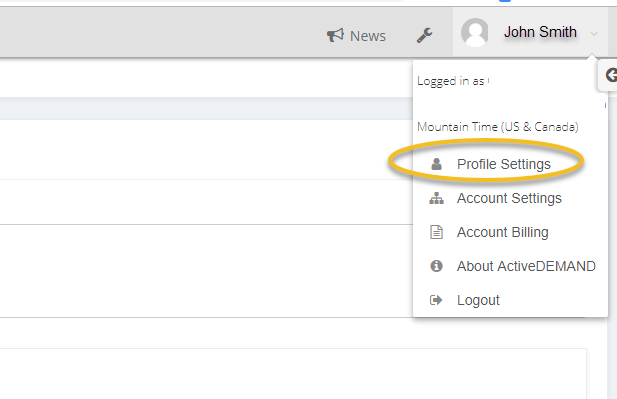617x399 pixels.
Task: Click the document icon for Account Billing
Action: point(436,232)
